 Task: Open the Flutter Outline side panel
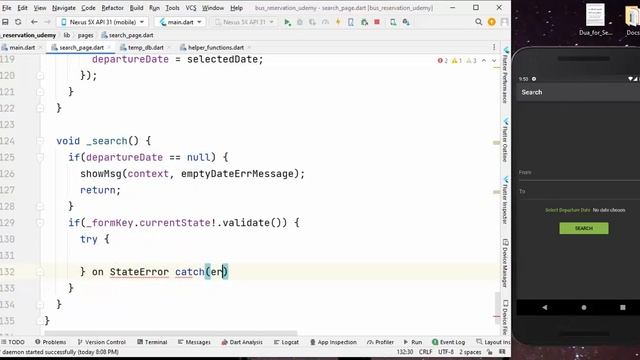pos(505,140)
